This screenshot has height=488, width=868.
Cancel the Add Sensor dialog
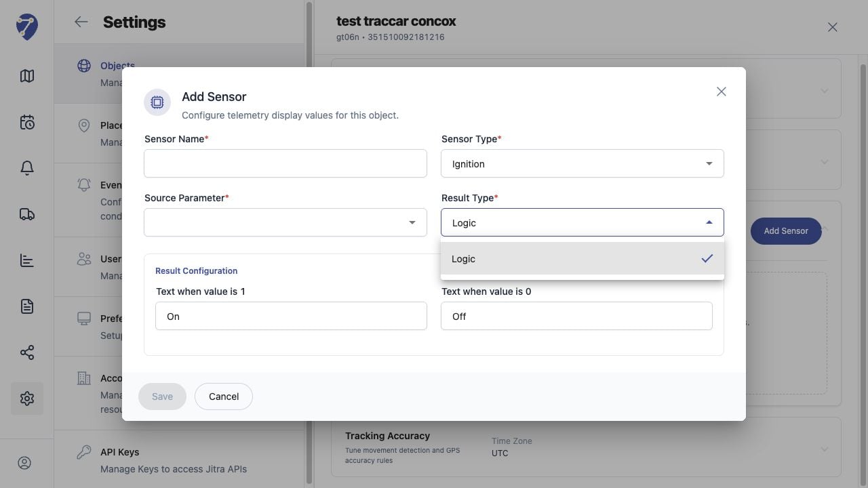click(x=224, y=396)
